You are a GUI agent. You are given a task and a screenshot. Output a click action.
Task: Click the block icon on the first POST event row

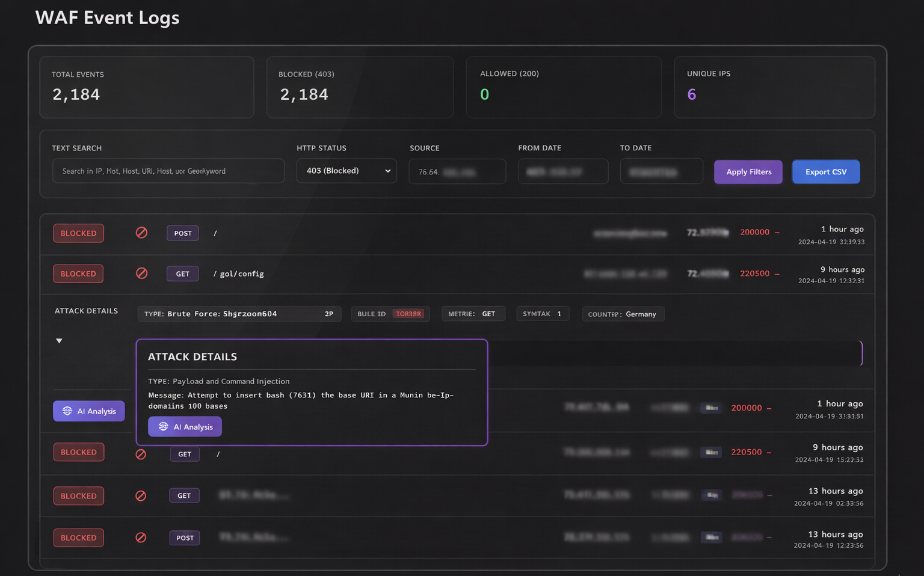pyautogui.click(x=141, y=233)
